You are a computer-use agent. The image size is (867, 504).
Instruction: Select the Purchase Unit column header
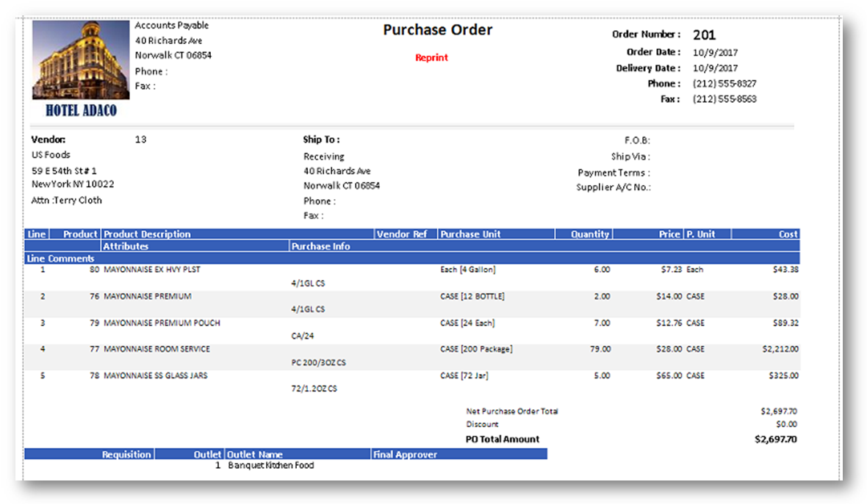(470, 234)
